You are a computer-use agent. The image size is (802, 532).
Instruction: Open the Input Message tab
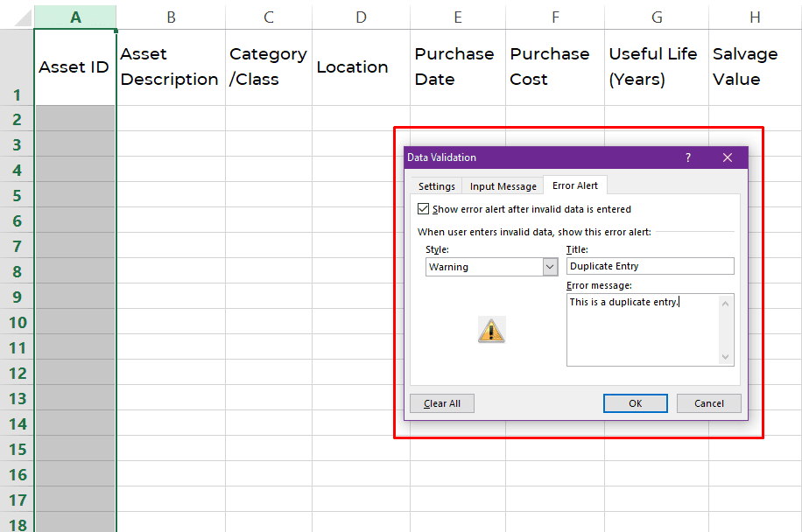click(x=503, y=186)
